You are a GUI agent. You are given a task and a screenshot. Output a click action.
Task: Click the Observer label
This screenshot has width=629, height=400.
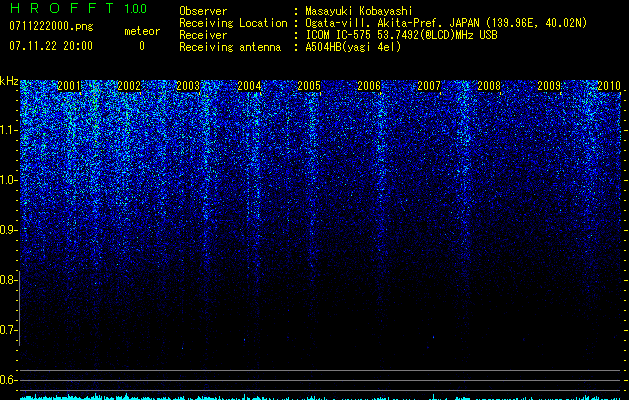tap(203, 11)
